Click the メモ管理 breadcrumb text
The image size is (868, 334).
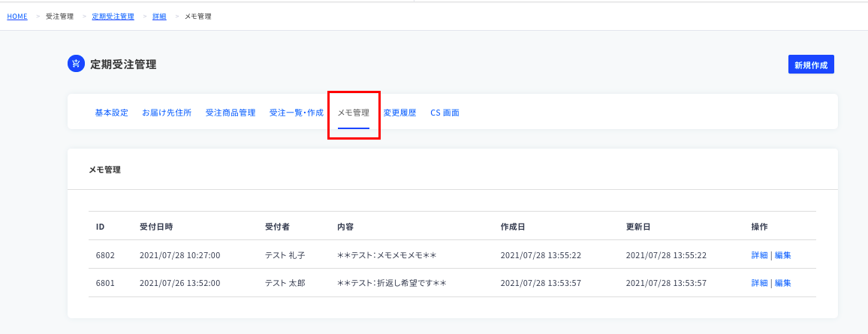[x=198, y=17]
